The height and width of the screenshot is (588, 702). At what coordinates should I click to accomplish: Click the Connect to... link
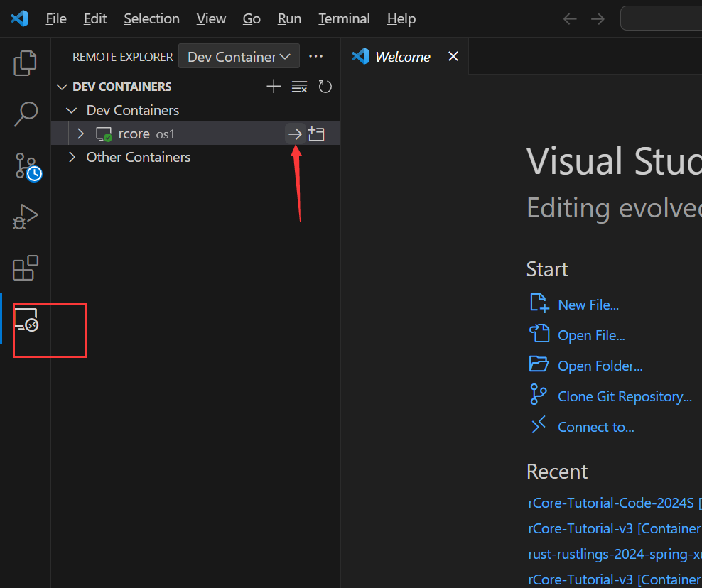click(x=596, y=427)
